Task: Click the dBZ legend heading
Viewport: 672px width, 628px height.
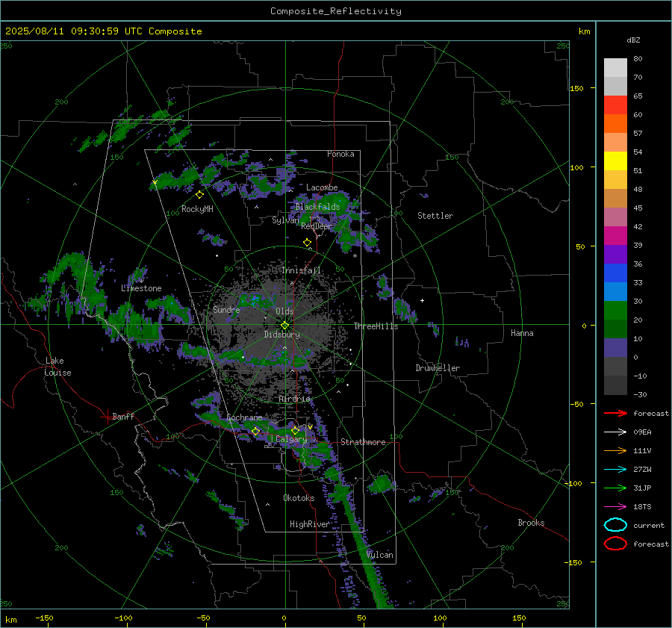Action: click(633, 40)
